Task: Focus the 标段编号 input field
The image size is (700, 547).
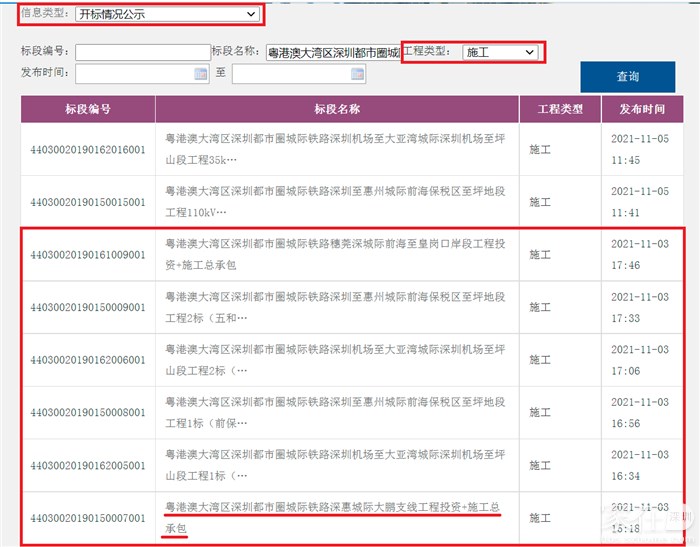Action: (x=141, y=52)
